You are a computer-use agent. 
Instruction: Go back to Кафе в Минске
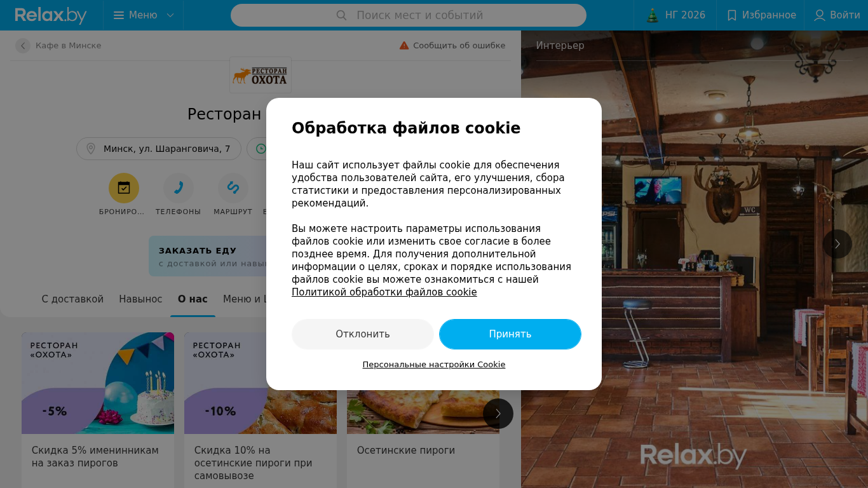58,46
